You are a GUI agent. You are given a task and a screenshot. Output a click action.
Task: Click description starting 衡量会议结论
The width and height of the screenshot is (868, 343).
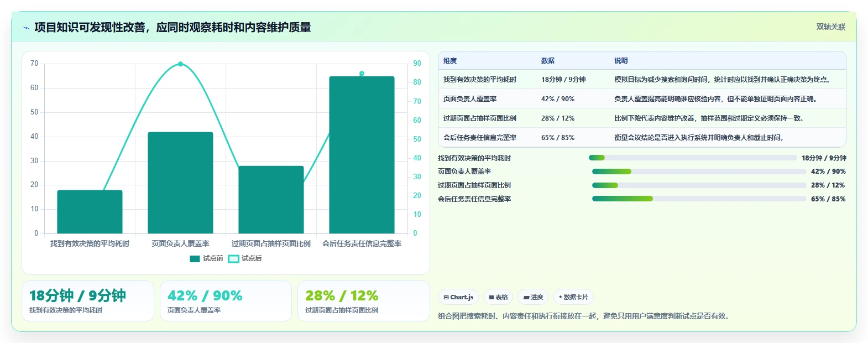(x=700, y=138)
